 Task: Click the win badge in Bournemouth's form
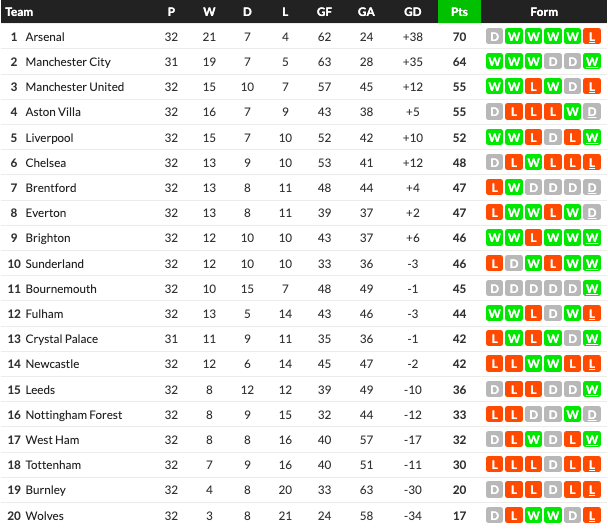pyautogui.click(x=593, y=289)
